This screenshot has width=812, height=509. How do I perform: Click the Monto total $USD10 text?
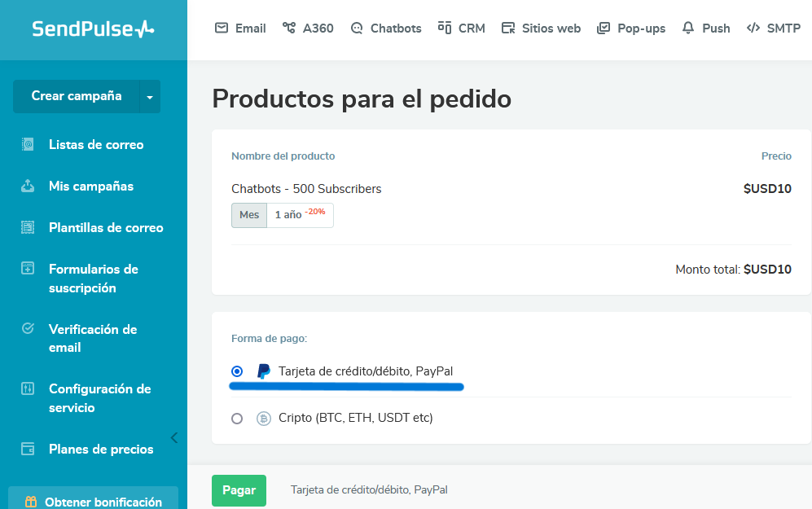[x=733, y=270]
